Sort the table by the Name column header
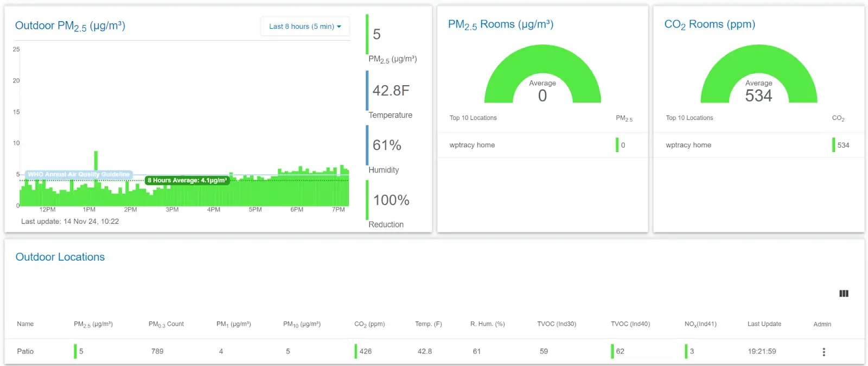This screenshot has height=366, width=868. [25, 324]
